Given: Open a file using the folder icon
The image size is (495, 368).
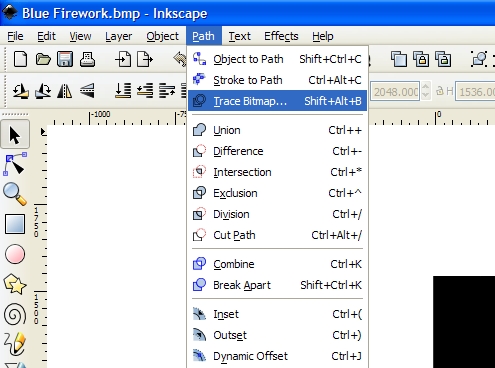Looking at the screenshot, I should pos(43,60).
